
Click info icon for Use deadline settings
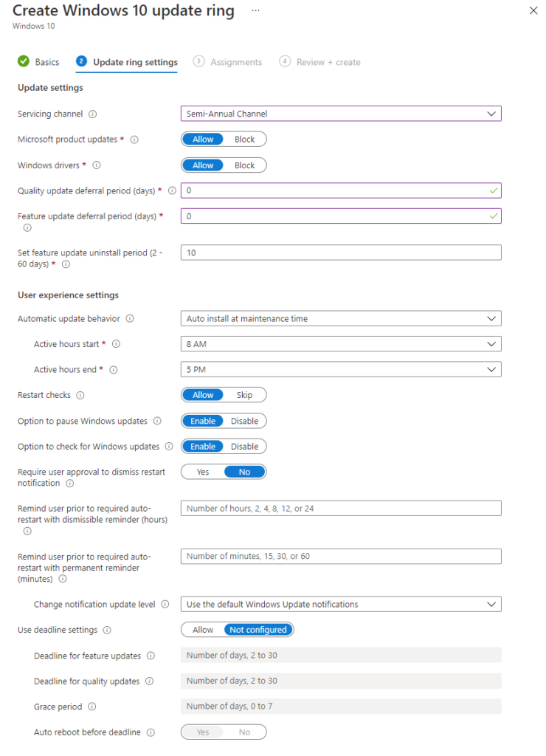click(x=107, y=630)
